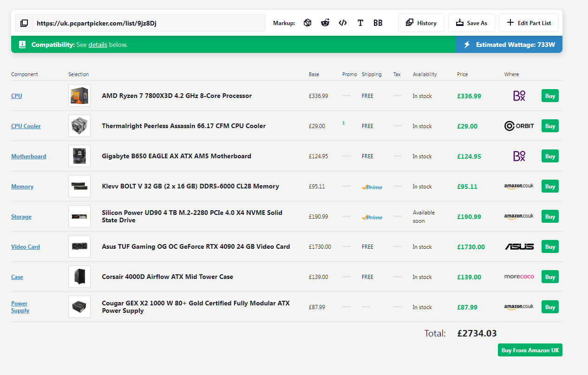The width and height of the screenshot is (588, 375).
Task: Select HTML code markup icon
Action: point(343,23)
